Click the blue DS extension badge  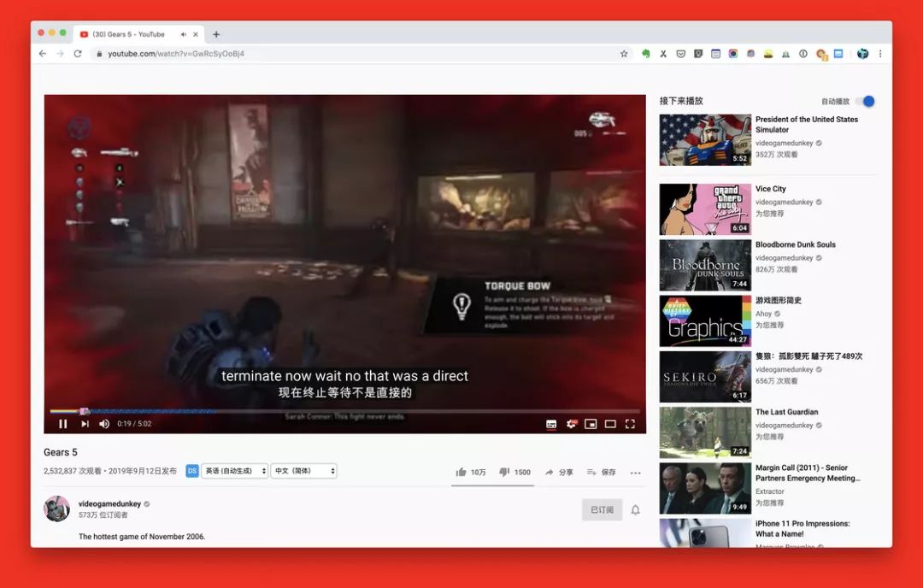tap(192, 471)
